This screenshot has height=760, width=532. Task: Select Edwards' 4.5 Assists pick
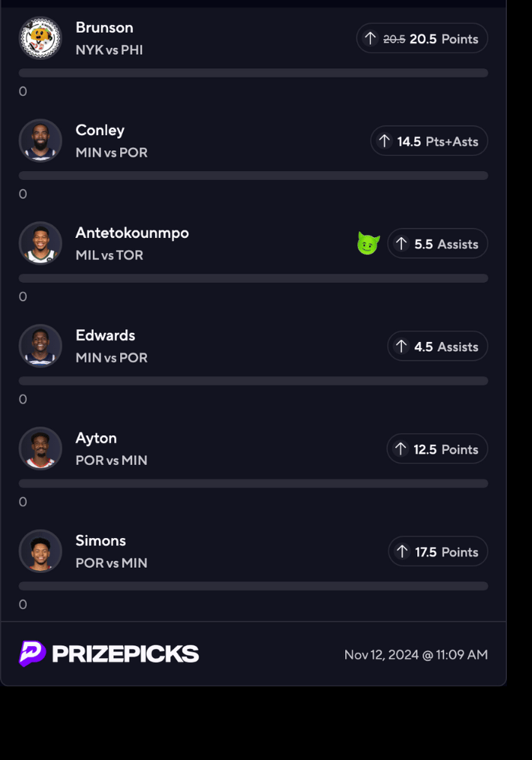437,347
